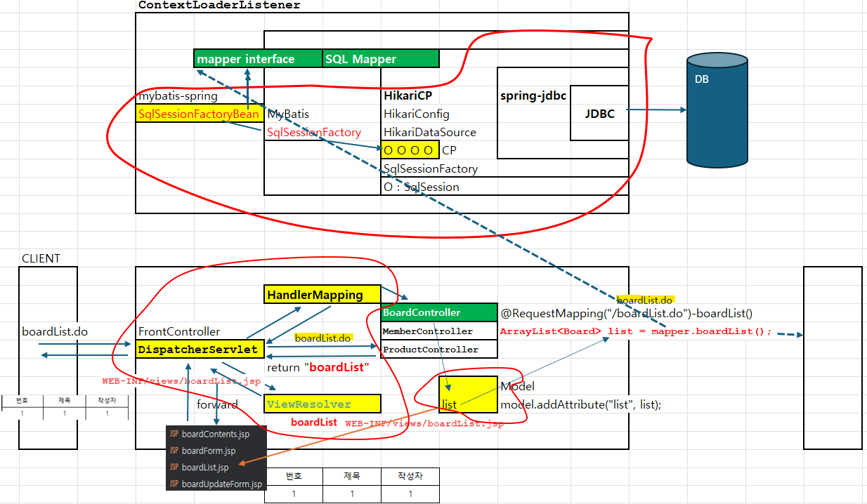Viewport: 867px width, 504px height.
Task: Select the green SQL Mapper box
Action: [x=381, y=59]
